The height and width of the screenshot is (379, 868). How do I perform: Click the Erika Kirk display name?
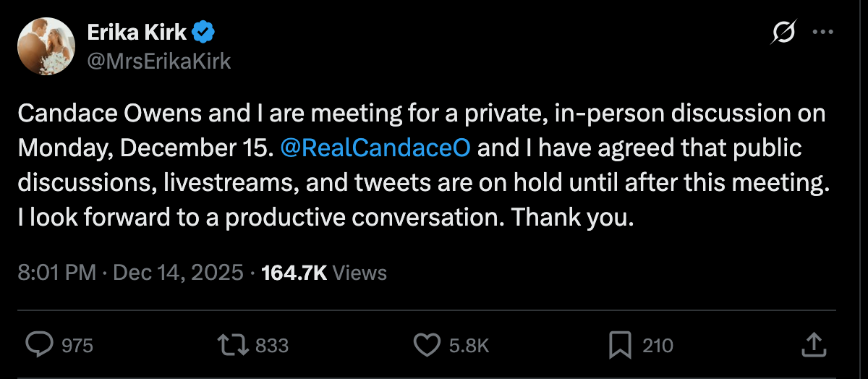tap(137, 33)
